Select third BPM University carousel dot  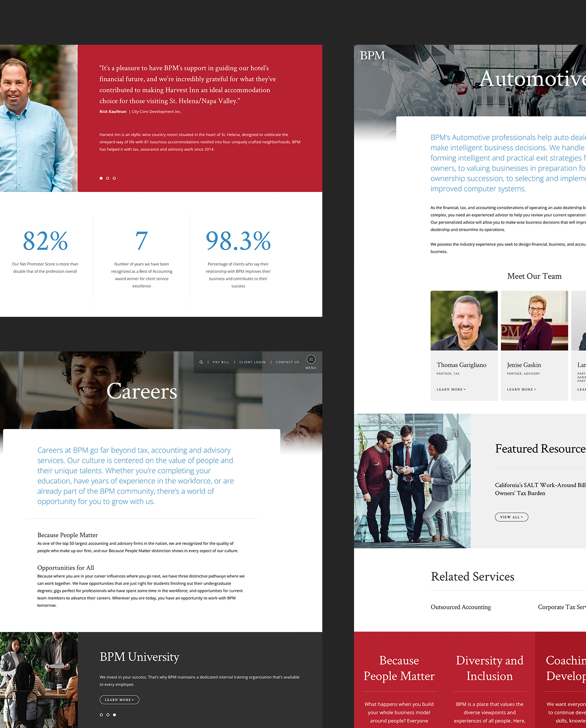(x=114, y=715)
